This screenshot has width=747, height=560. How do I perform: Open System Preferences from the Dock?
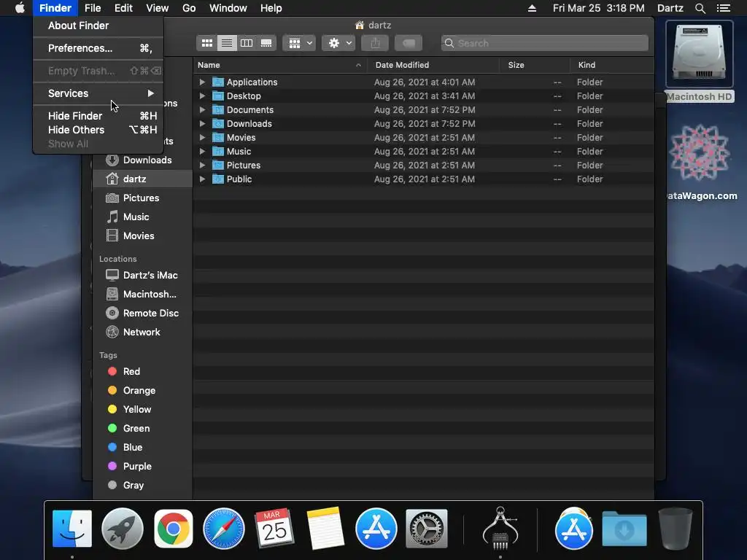pyautogui.click(x=426, y=529)
